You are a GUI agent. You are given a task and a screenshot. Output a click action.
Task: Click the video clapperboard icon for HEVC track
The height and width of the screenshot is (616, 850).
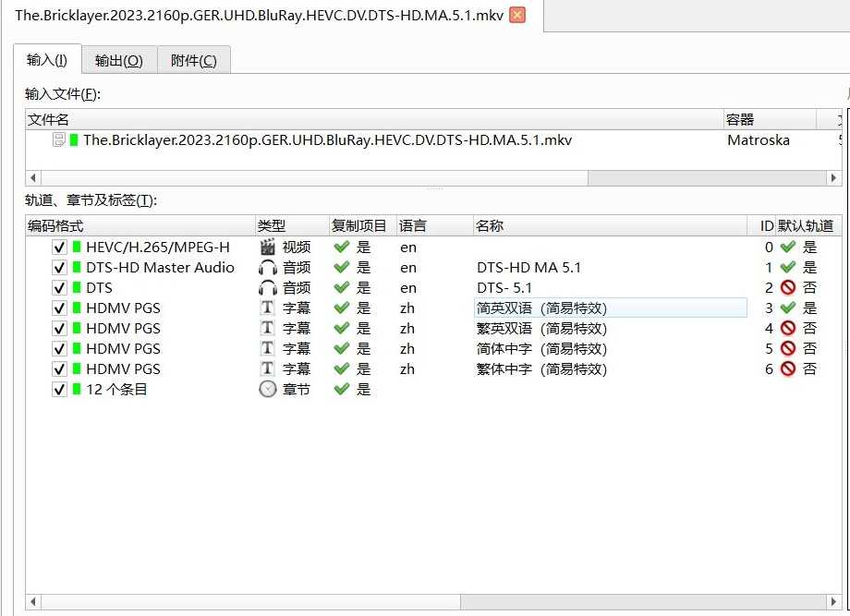pos(268,248)
